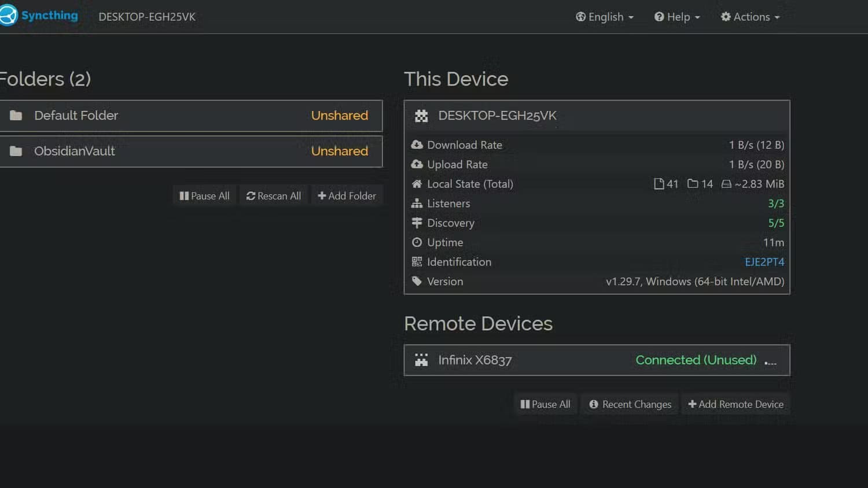Click the Syncthing logo icon
The image size is (868, 488).
[9, 16]
